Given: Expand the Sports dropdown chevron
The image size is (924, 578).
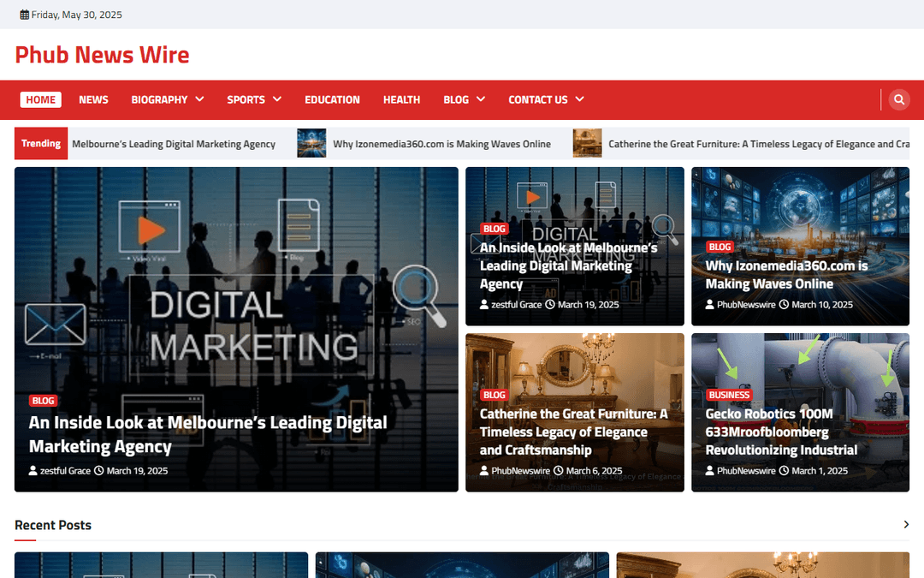Looking at the screenshot, I should coord(277,99).
